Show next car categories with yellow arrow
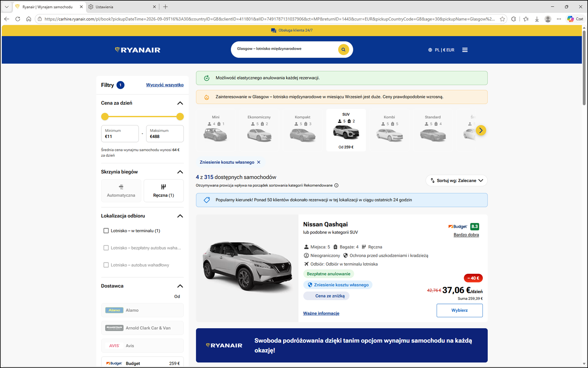Screen dimensions: 588x368 point(481,130)
